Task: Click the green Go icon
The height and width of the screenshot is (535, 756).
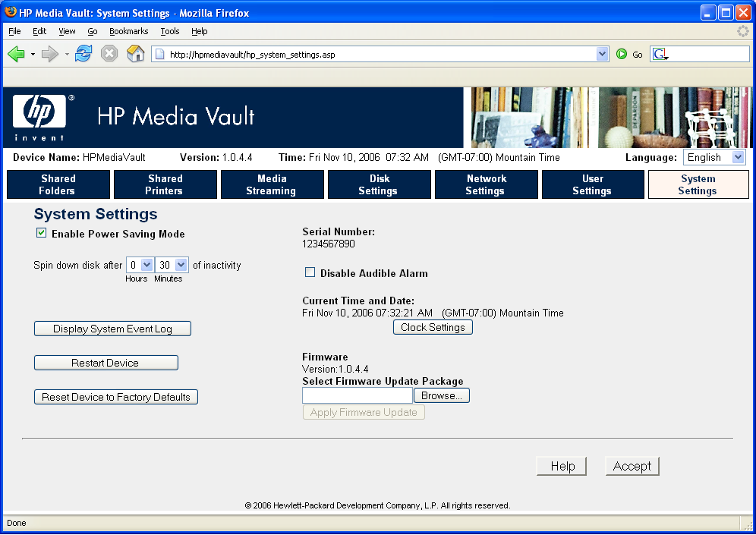Action: click(x=622, y=54)
